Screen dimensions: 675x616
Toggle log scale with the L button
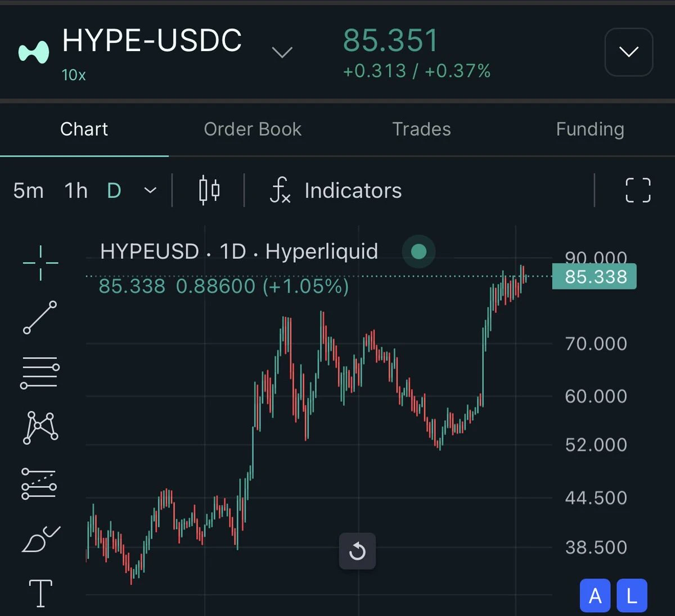[632, 596]
